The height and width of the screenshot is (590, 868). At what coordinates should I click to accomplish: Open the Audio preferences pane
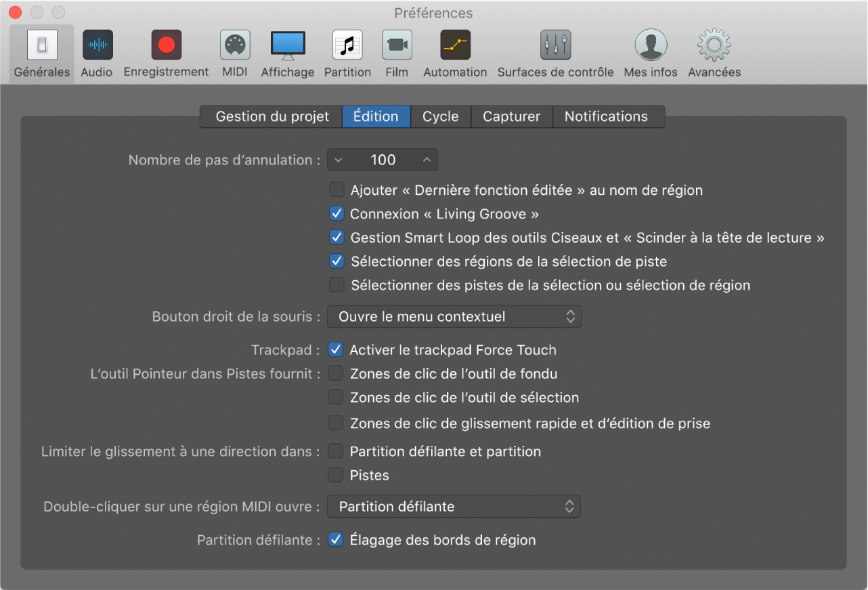point(97,54)
